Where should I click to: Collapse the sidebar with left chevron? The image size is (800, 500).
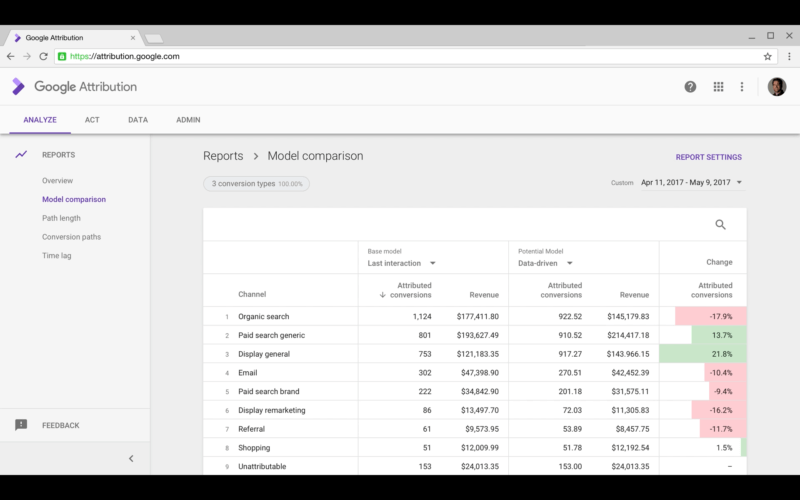131,458
